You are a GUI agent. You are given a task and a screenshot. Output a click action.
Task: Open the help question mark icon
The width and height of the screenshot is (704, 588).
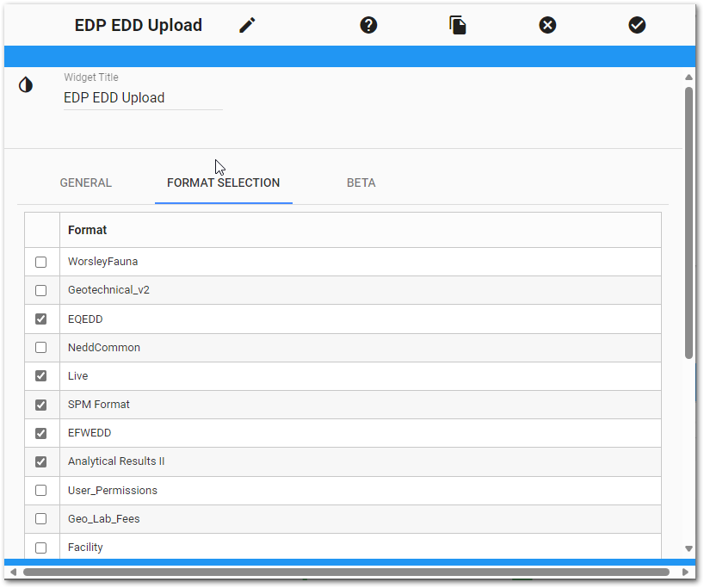click(x=368, y=25)
